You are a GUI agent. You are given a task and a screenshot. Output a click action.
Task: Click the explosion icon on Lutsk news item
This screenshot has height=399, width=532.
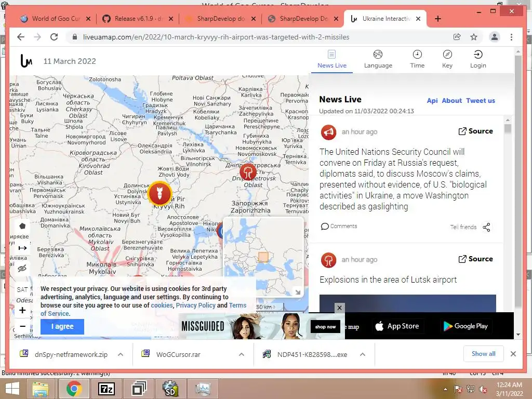(x=328, y=260)
